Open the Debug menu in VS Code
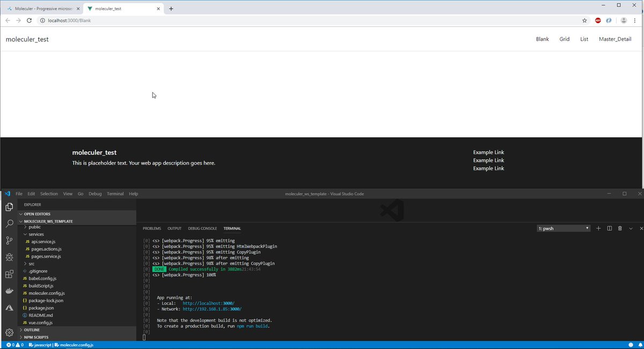 (95, 194)
